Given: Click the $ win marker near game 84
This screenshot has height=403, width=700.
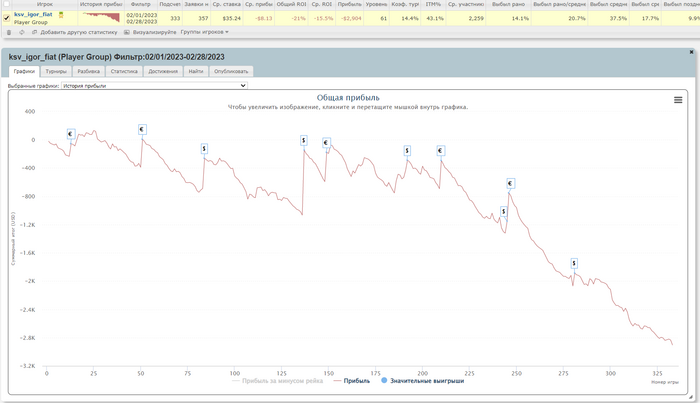Looking at the screenshot, I should point(204,149).
